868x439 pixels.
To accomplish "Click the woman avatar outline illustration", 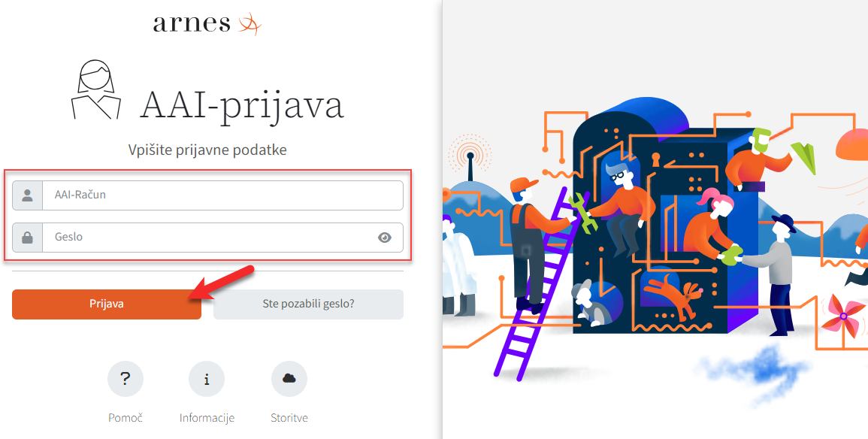I will (x=96, y=89).
